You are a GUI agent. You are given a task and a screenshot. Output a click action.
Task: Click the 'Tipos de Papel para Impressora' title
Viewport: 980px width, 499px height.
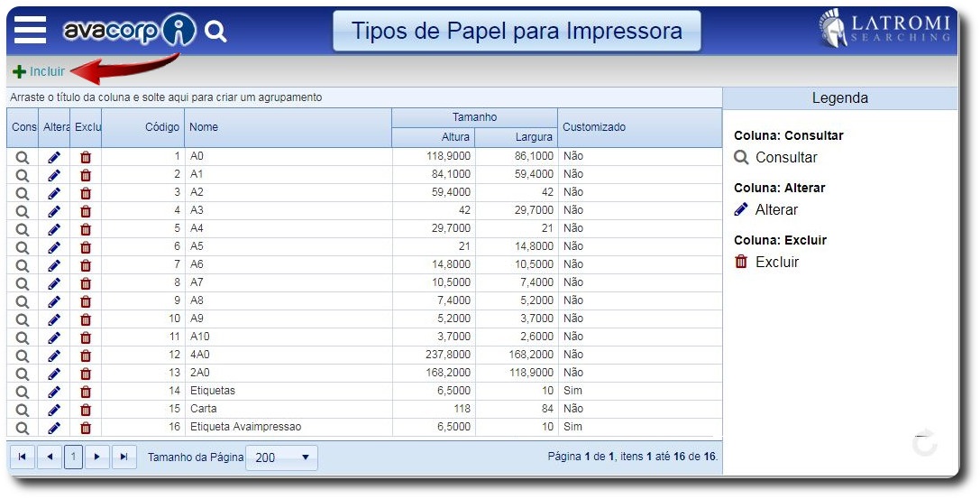tap(517, 31)
